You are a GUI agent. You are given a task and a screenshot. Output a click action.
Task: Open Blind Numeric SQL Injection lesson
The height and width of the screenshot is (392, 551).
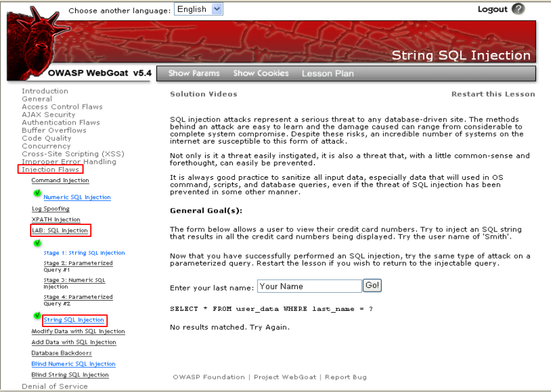coord(73,364)
